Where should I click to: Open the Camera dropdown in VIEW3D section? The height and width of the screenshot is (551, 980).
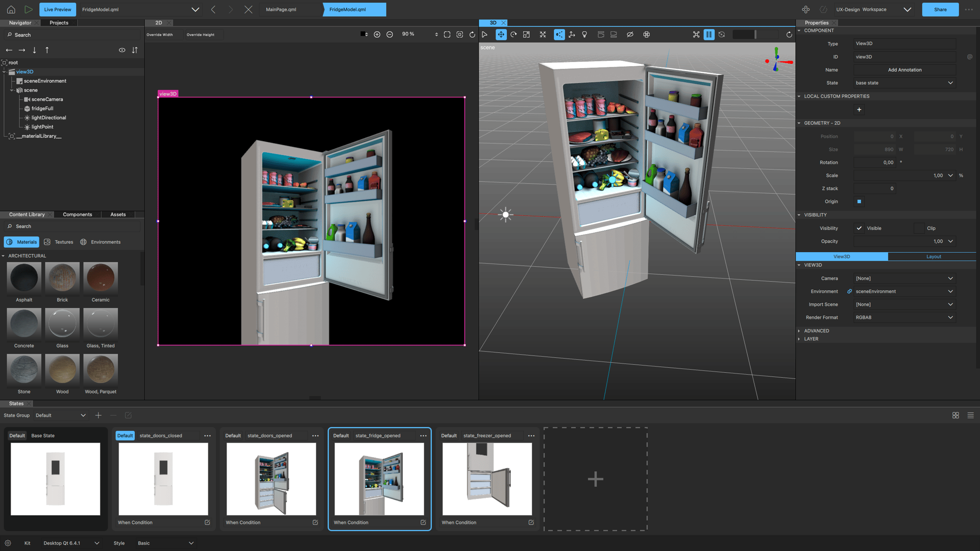[904, 278]
